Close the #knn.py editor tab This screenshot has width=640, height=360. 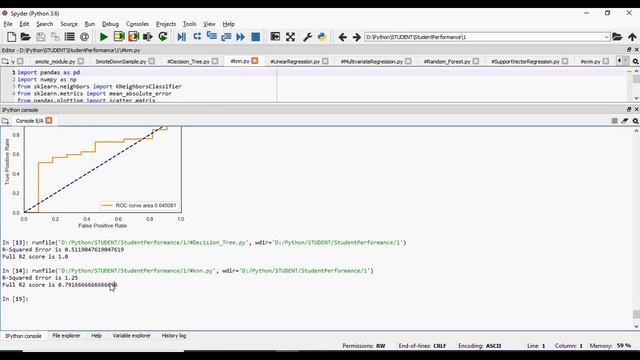pos(255,61)
